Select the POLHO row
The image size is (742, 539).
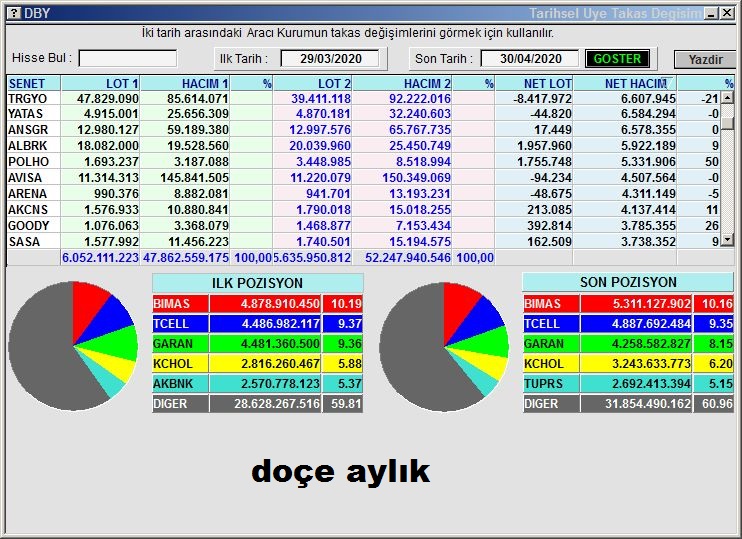click(363, 162)
